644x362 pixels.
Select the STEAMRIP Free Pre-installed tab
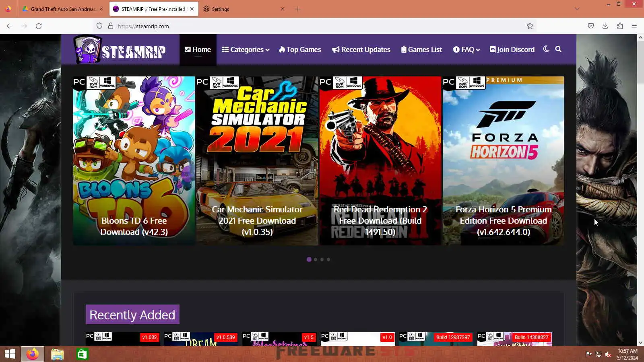click(154, 9)
